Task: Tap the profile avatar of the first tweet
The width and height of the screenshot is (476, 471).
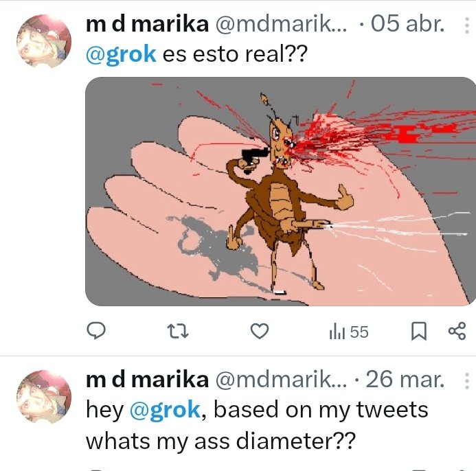Action: (x=44, y=42)
